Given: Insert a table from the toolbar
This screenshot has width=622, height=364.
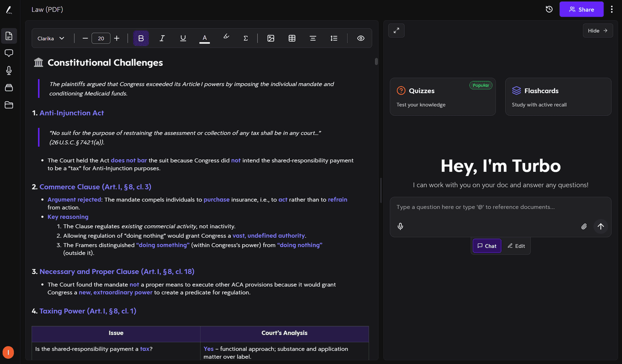Looking at the screenshot, I should pos(292,38).
